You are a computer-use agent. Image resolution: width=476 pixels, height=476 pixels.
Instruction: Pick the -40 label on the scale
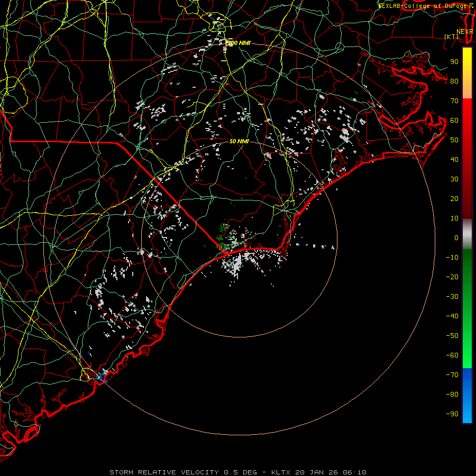[x=452, y=316]
